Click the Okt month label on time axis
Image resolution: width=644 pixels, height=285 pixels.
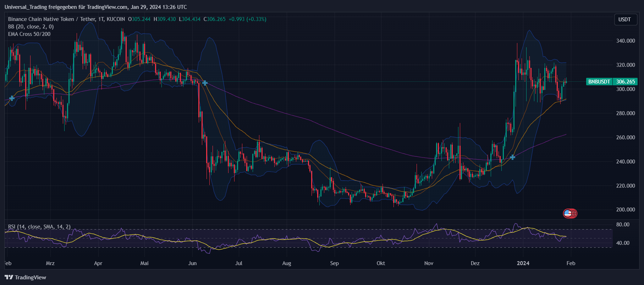click(381, 263)
